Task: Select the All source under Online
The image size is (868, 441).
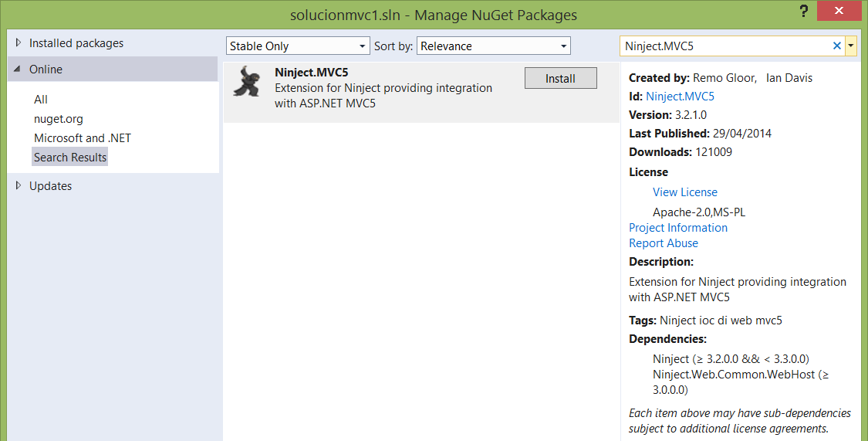Action: click(40, 99)
